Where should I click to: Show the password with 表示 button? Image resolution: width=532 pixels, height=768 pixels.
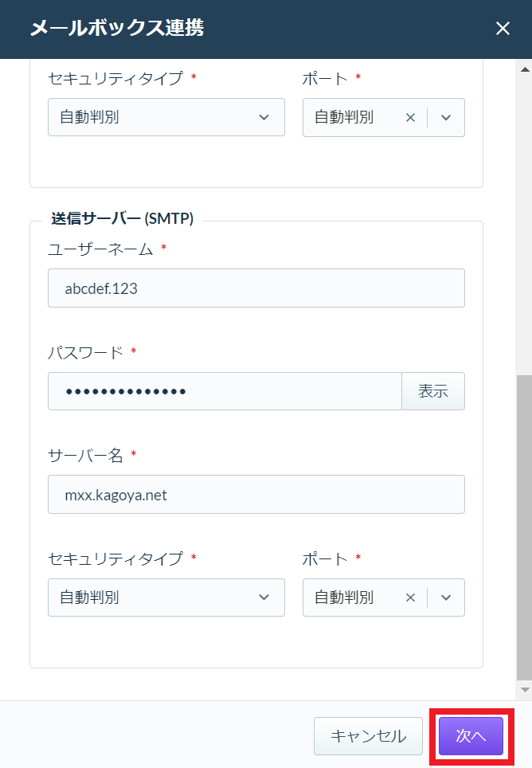tap(433, 391)
